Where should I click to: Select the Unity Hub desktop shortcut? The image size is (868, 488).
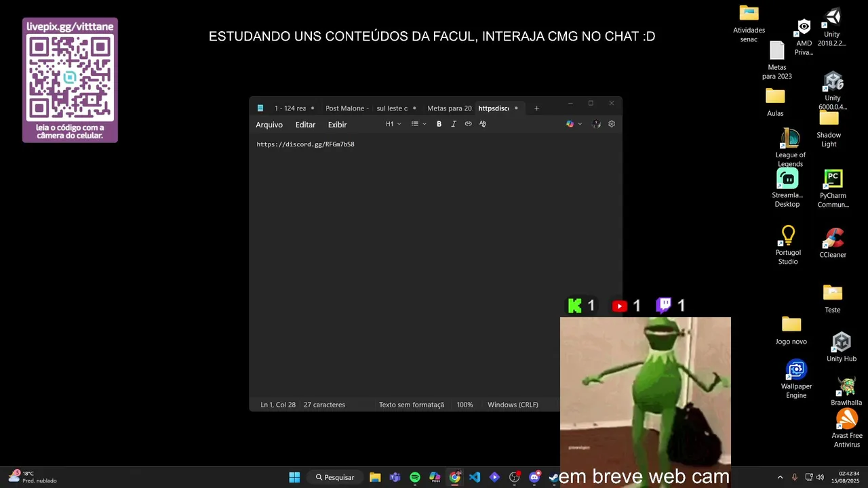pyautogui.click(x=842, y=347)
